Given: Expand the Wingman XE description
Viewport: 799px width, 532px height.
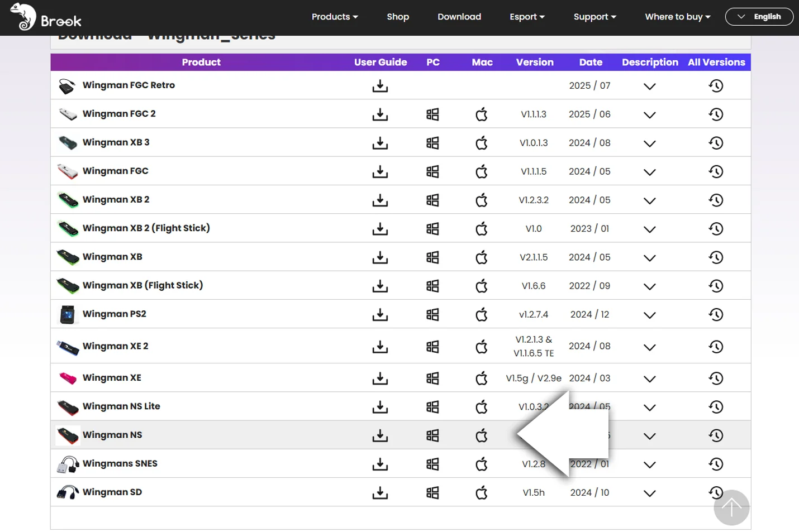Looking at the screenshot, I should tap(649, 379).
